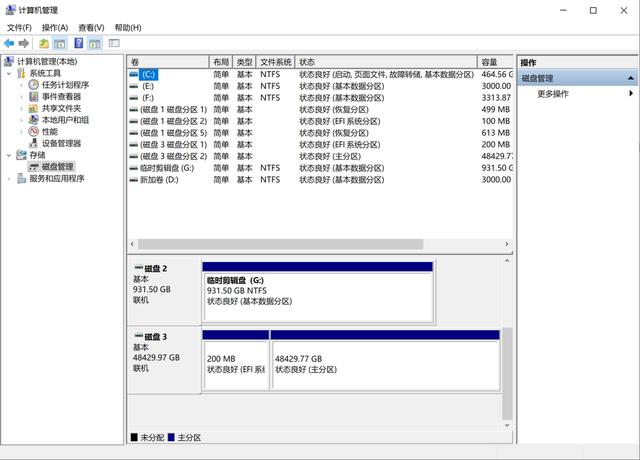This screenshot has width=640, height=460.
Task: Select the 48429.77 GB 主分区 partition block
Action: click(385, 360)
